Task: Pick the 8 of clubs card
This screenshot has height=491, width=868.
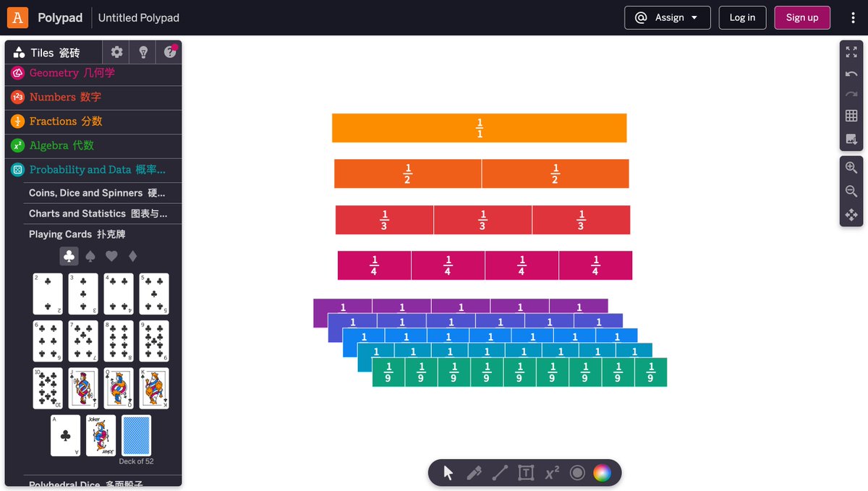Action: coord(119,341)
